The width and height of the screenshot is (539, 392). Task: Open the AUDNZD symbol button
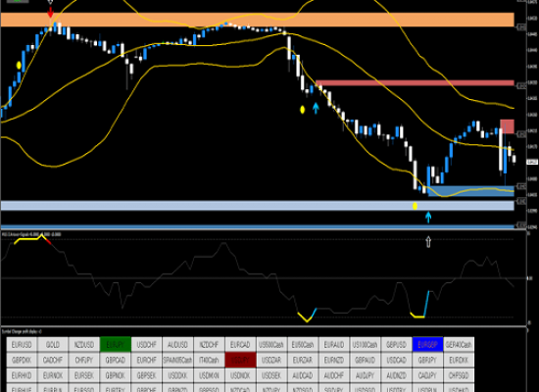(x=396, y=375)
